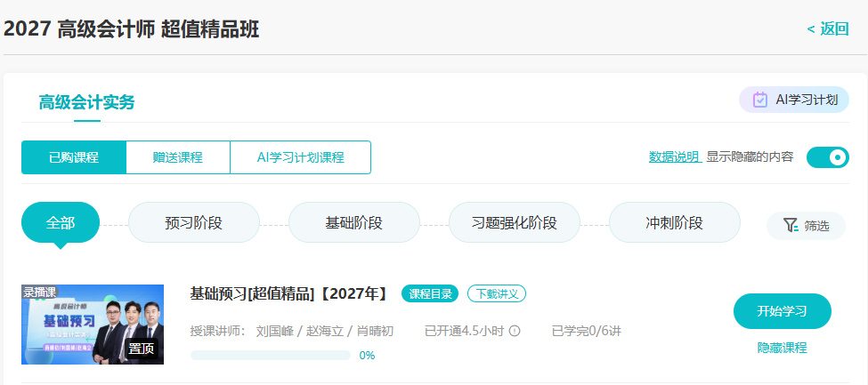
Task: Select the 基础阶段 stage
Action: pyautogui.click(x=354, y=223)
